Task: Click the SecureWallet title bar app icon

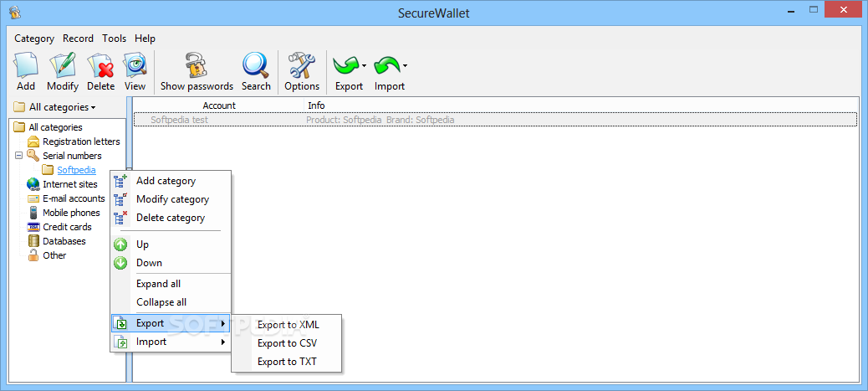Action: 15,13
